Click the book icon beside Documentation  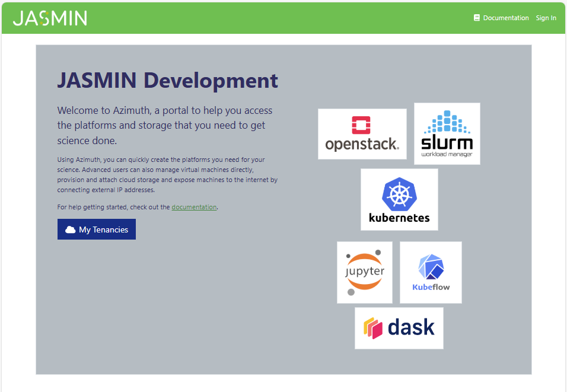(476, 18)
